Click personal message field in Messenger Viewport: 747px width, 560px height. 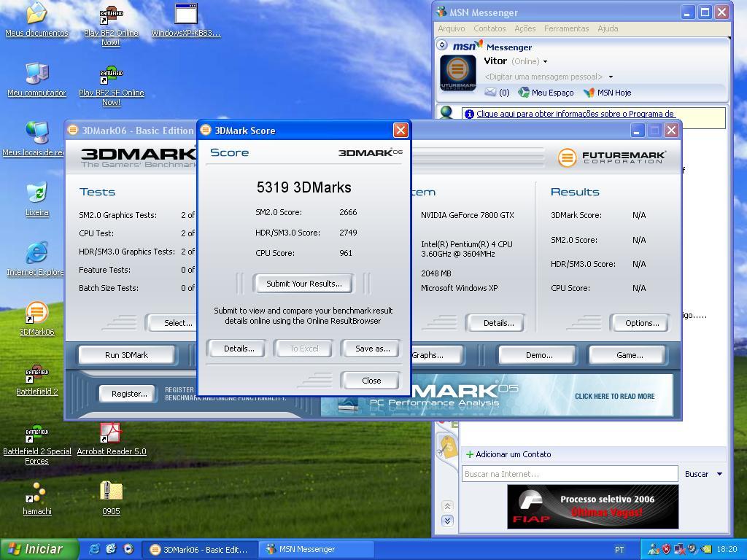(x=543, y=77)
